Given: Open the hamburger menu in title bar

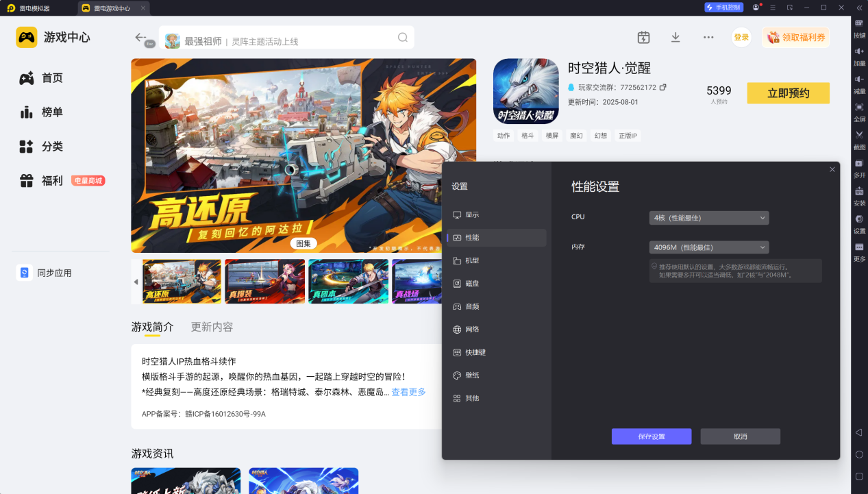Looking at the screenshot, I should point(773,8).
